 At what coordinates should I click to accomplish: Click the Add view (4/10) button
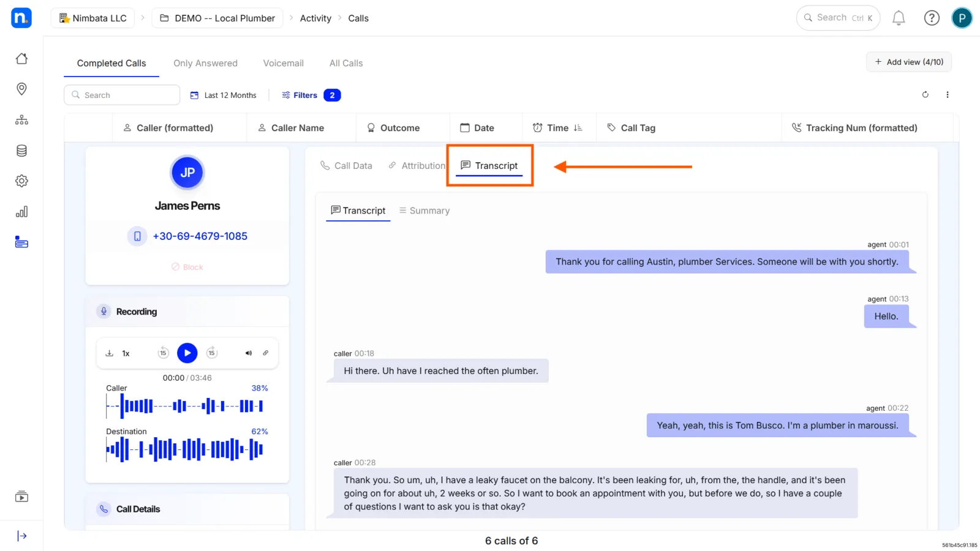909,62
